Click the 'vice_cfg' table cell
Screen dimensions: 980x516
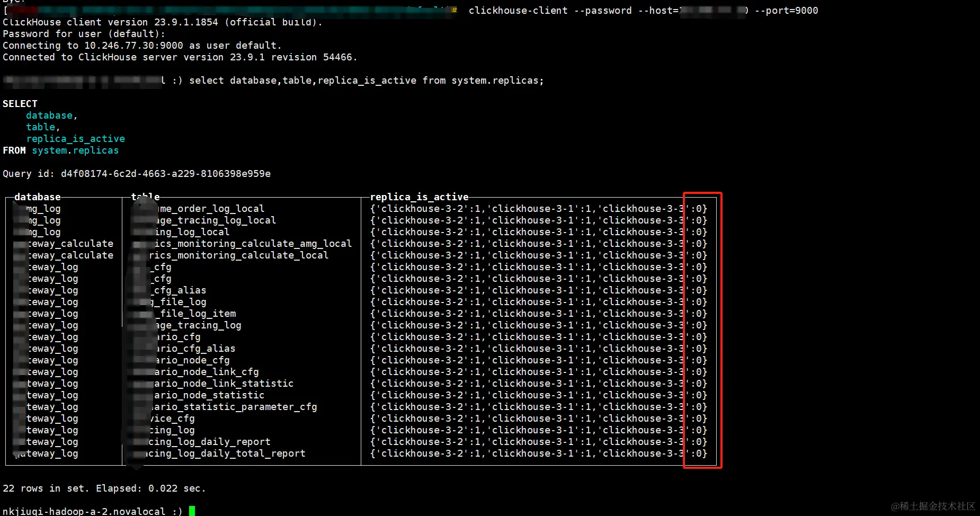point(172,419)
